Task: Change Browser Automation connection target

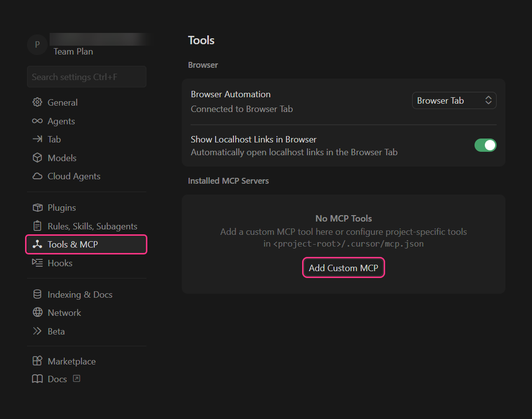Action: (454, 100)
